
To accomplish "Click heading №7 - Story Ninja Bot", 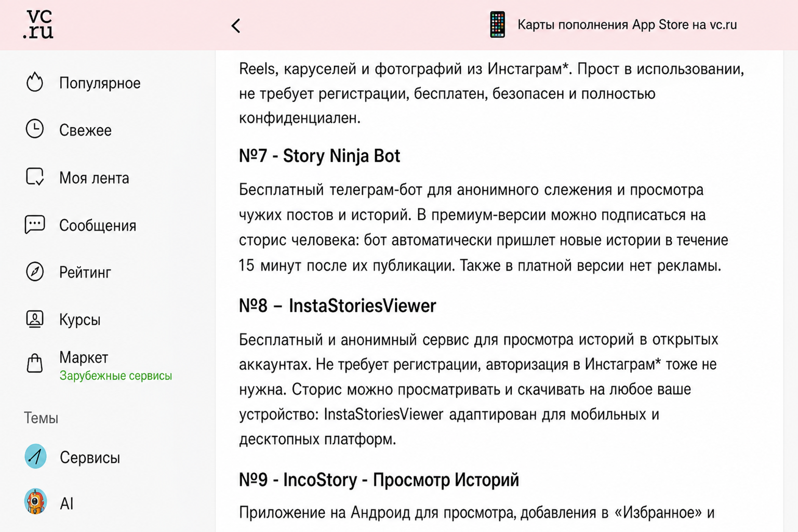I will pyautogui.click(x=320, y=156).
